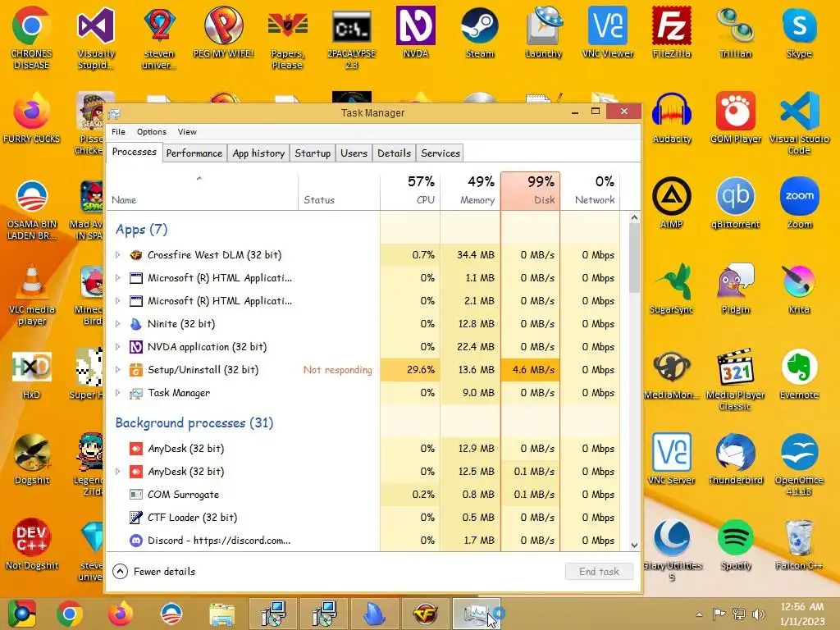This screenshot has height=630, width=840.
Task: Open Spotify desktop shortcut
Action: click(x=735, y=545)
